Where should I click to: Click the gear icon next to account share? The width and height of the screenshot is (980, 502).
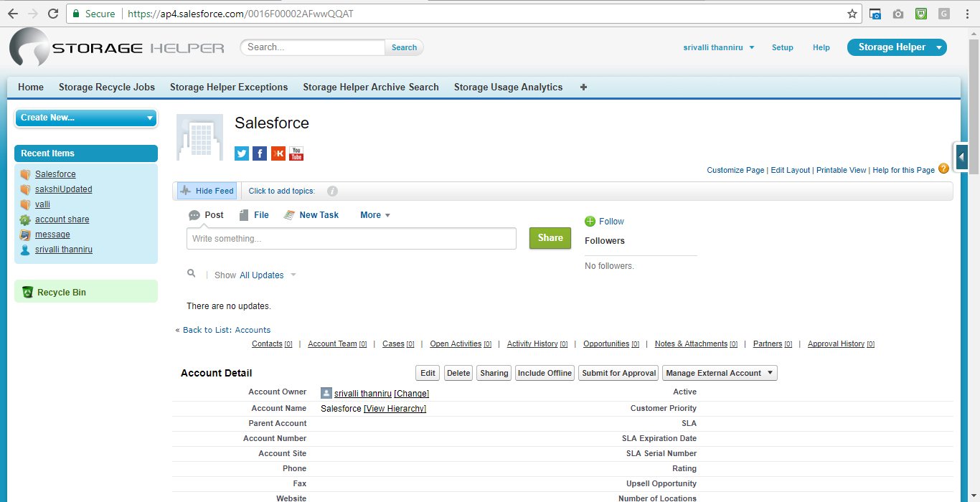pos(26,219)
